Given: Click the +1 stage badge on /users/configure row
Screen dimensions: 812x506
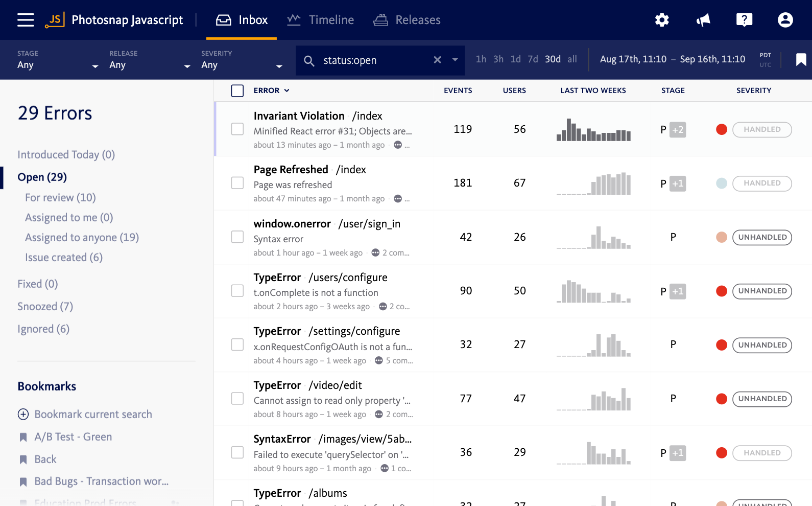Looking at the screenshot, I should click(678, 291).
